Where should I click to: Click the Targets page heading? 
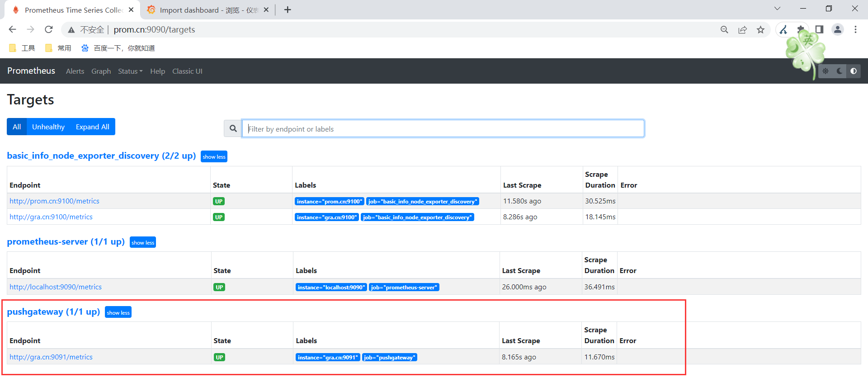[30, 100]
